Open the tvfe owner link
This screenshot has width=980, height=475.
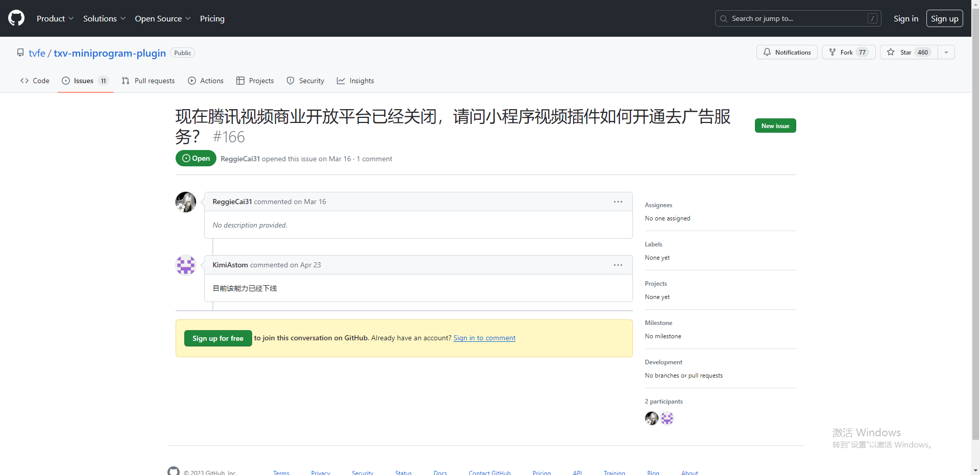[x=37, y=53]
